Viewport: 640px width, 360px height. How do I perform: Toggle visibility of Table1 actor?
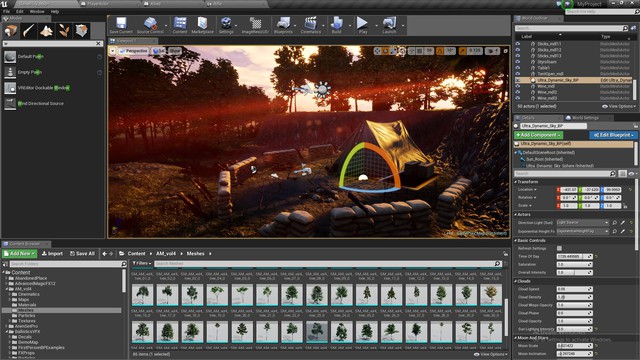coord(518,68)
